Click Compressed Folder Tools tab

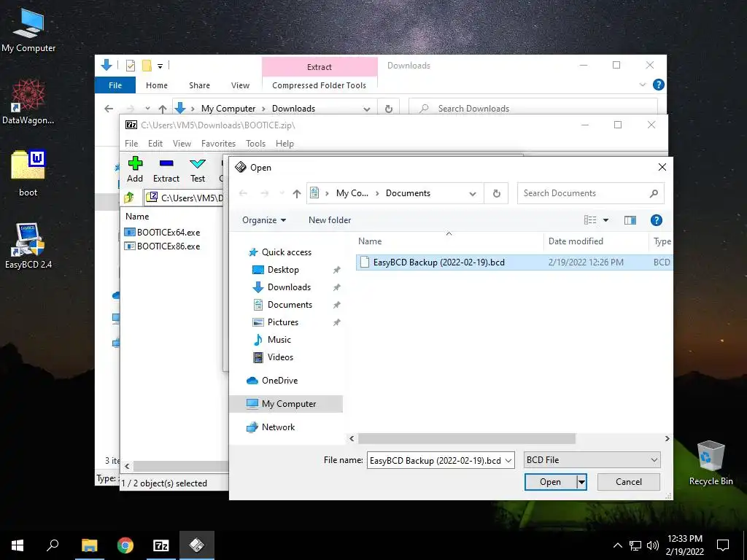[320, 85]
